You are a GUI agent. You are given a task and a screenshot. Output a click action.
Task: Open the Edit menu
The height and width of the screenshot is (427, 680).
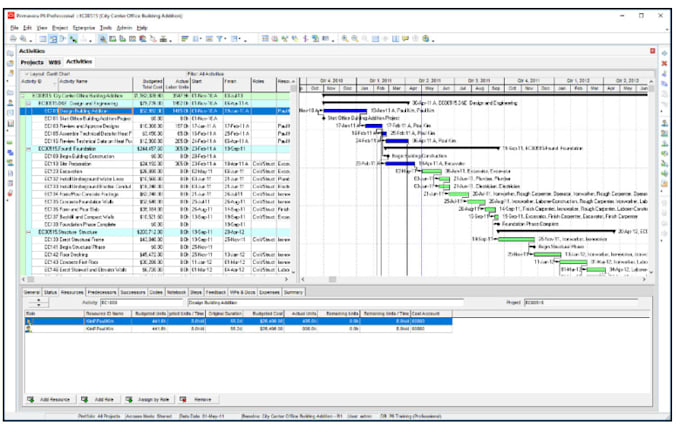27,28
